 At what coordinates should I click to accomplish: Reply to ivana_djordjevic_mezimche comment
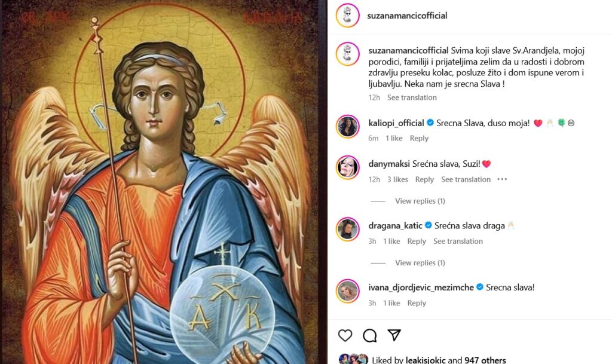(x=417, y=303)
